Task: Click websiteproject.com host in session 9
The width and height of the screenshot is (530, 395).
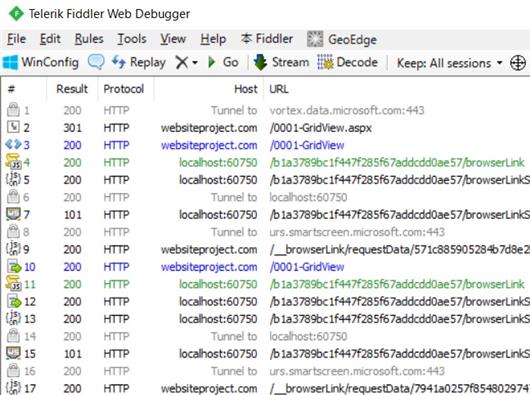Action: pos(209,249)
